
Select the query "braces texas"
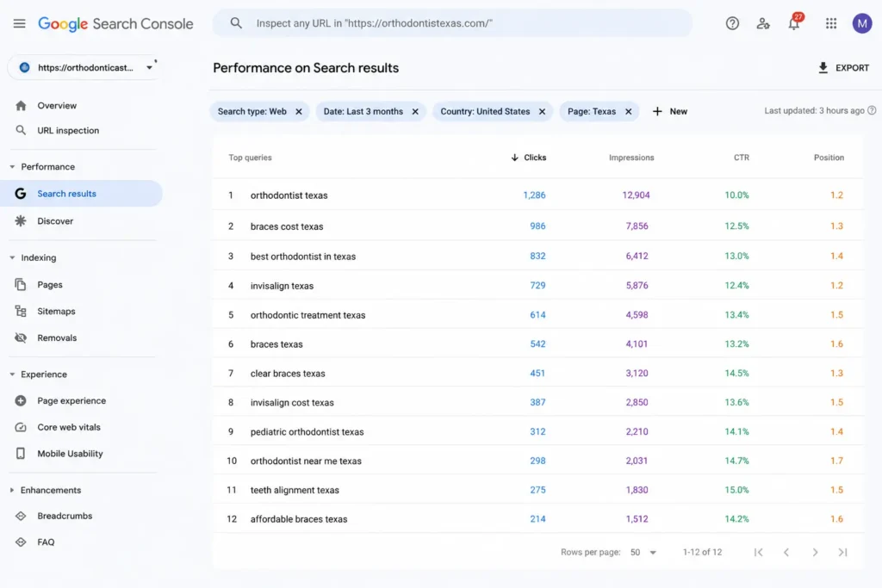[x=276, y=344]
